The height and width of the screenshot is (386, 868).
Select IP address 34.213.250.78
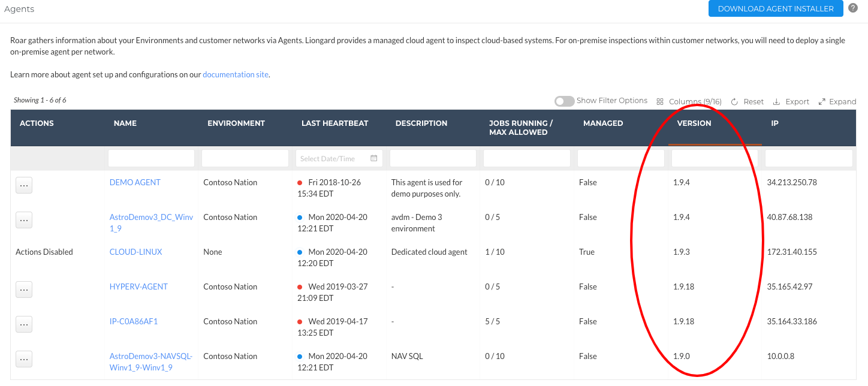pos(792,182)
